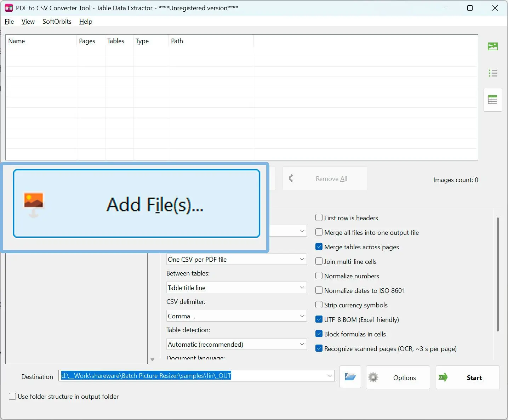Click the app icon in the title bar
Image resolution: width=508 pixels, height=420 pixels.
[9, 8]
